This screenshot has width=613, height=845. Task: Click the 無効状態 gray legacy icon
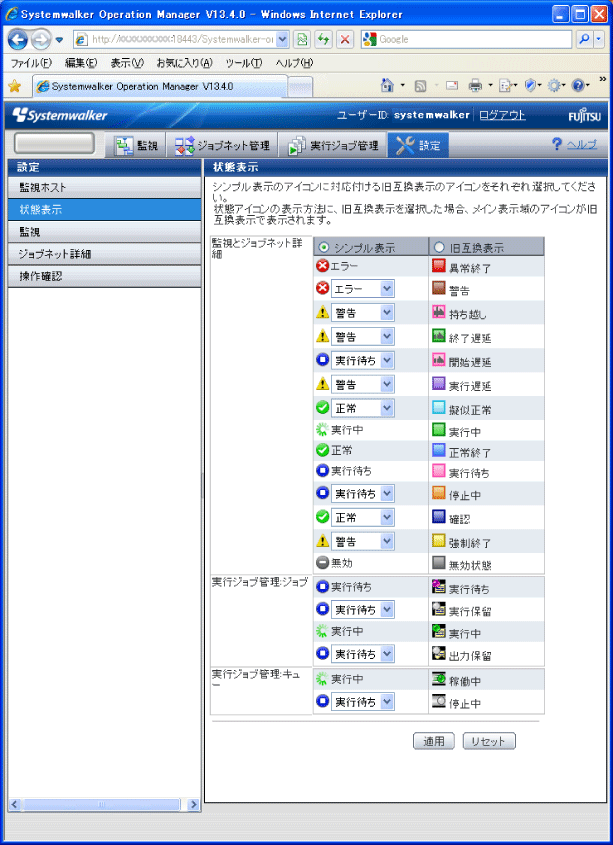(438, 563)
